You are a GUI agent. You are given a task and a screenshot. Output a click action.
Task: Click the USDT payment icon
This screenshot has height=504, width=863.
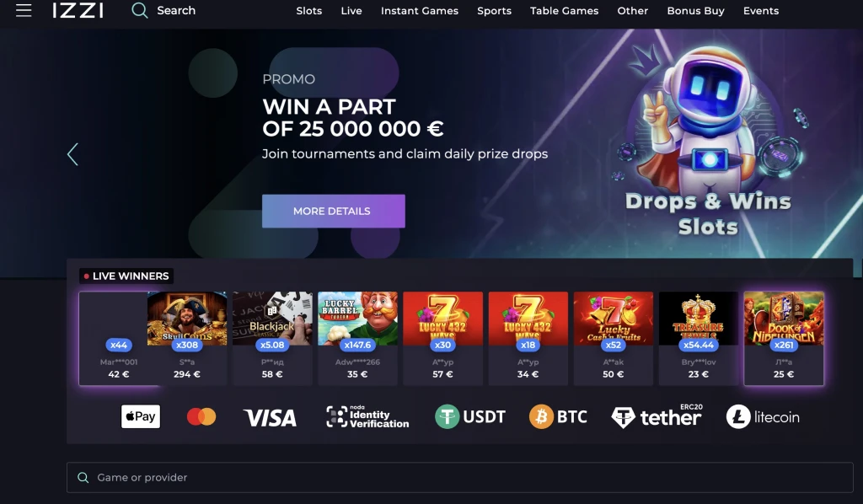[470, 416]
